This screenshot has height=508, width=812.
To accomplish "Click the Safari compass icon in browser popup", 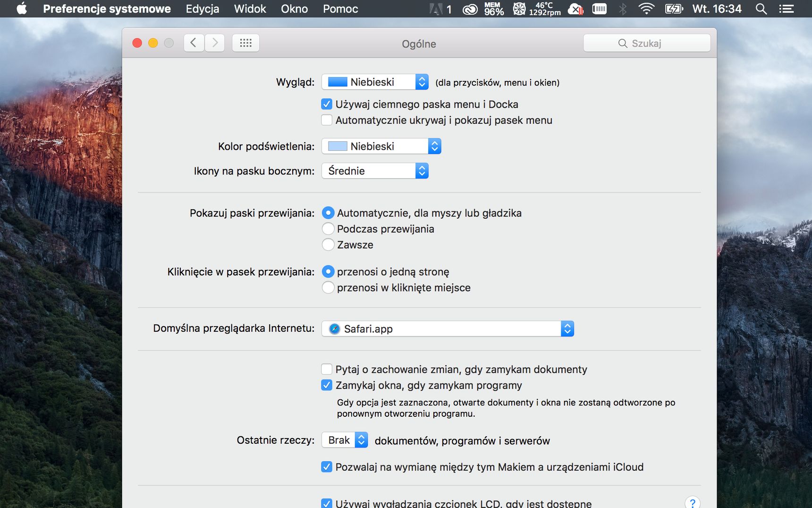I will click(x=334, y=329).
